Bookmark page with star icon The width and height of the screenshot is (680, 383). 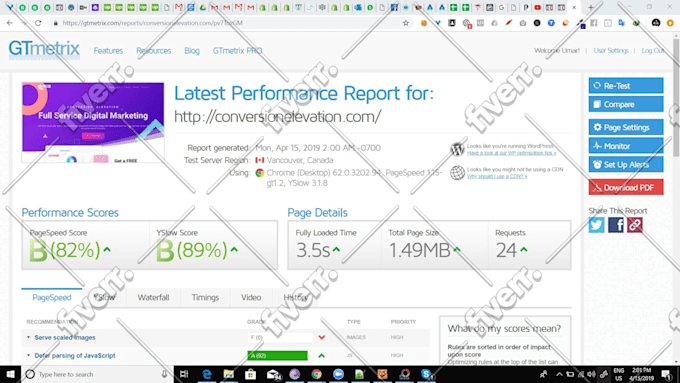[x=406, y=23]
